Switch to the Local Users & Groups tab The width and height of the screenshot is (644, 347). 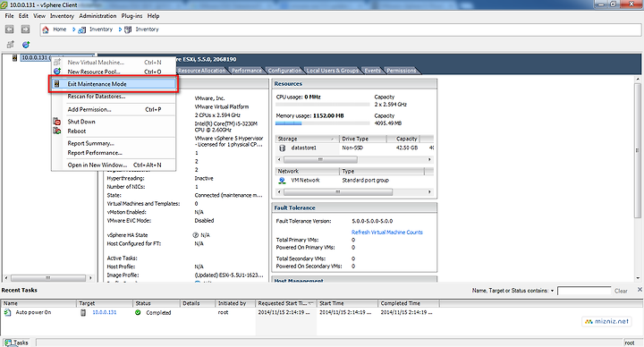(332, 71)
